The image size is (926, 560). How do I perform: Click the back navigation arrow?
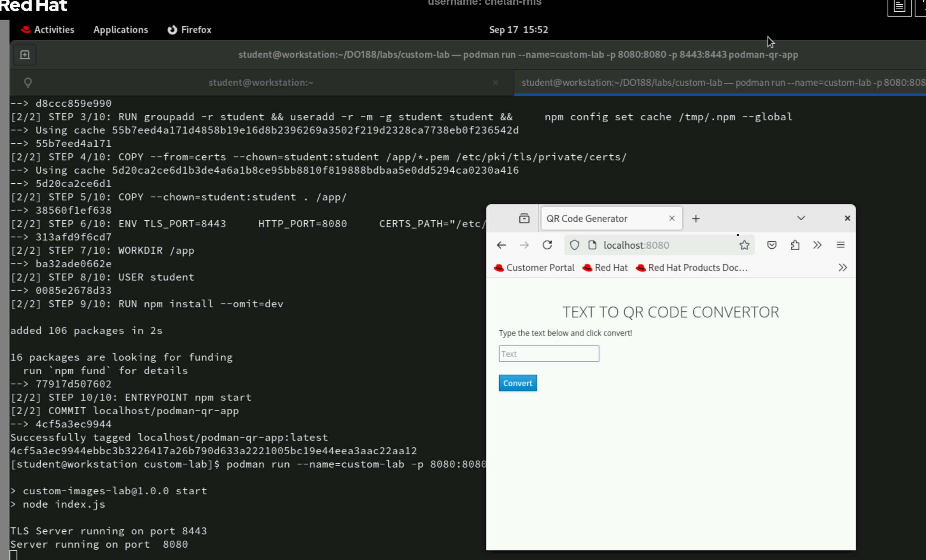click(501, 245)
